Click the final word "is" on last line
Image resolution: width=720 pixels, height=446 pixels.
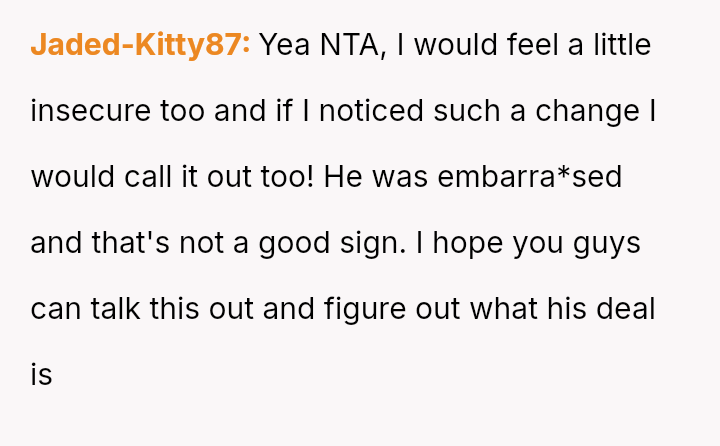pyautogui.click(x=41, y=375)
